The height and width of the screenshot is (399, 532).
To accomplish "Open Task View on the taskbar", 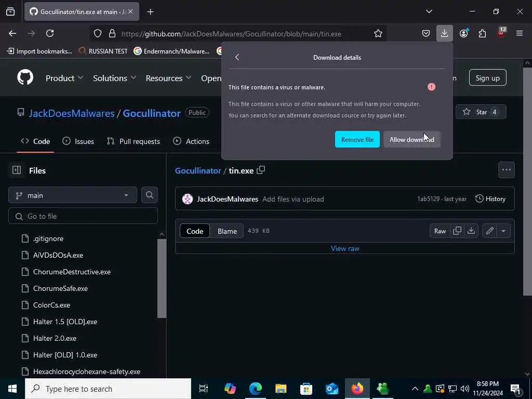I will click(203, 389).
